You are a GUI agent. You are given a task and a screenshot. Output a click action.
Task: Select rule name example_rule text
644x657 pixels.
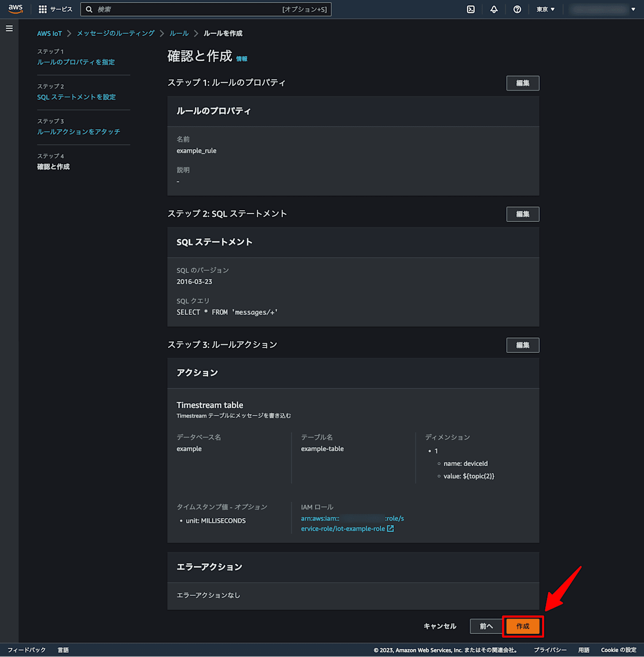coord(196,151)
